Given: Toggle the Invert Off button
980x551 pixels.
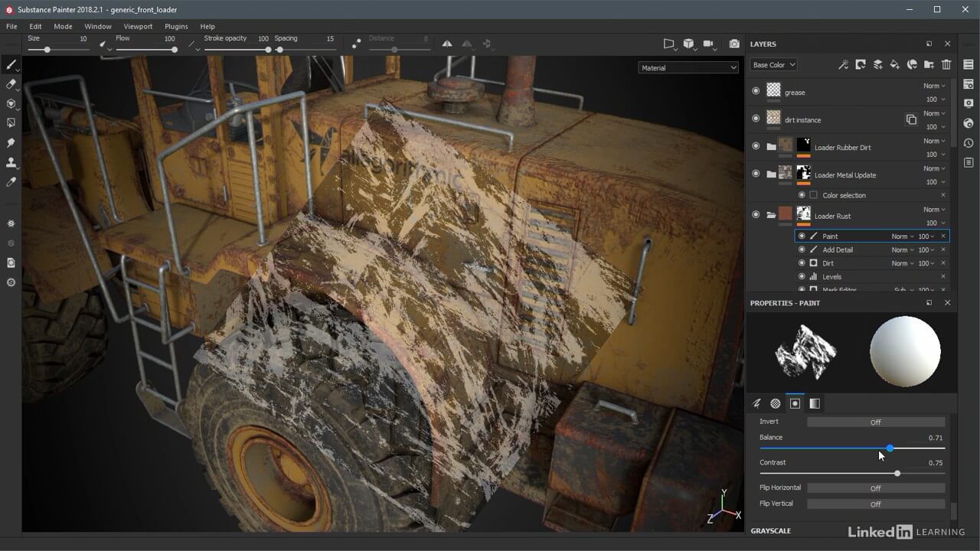Looking at the screenshot, I should tap(875, 422).
